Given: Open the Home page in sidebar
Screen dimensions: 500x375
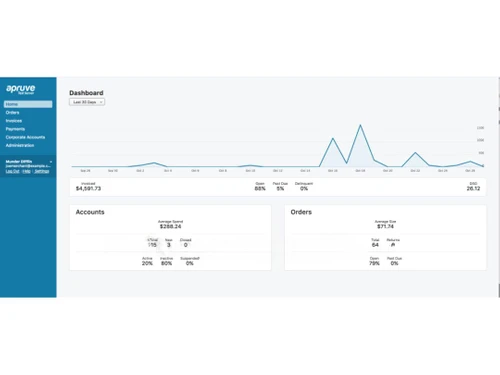Looking at the screenshot, I should tap(28, 104).
